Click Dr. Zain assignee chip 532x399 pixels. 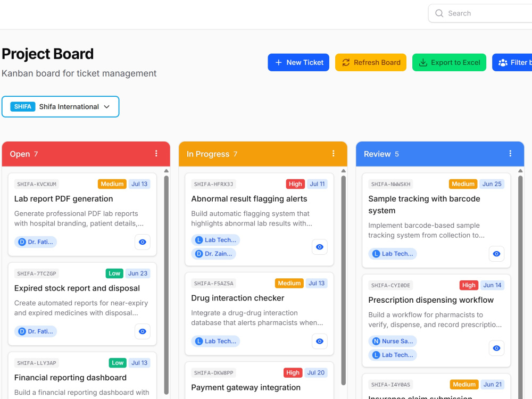pyautogui.click(x=214, y=254)
